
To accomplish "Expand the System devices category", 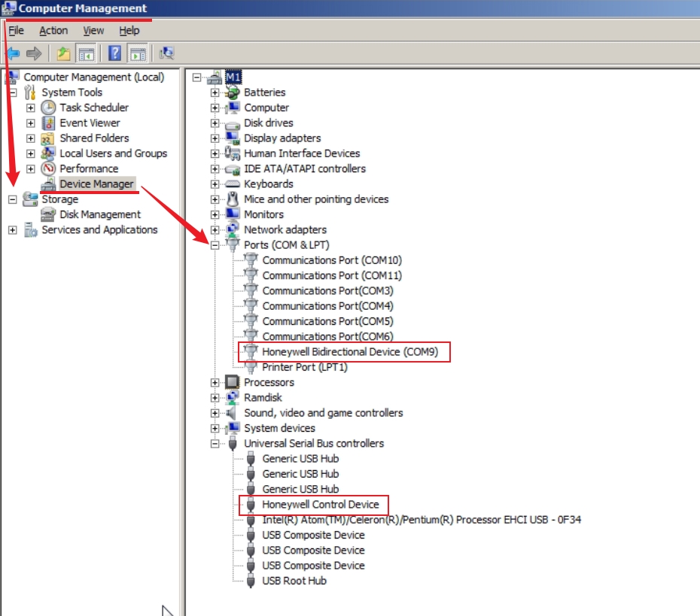I will tap(215, 429).
